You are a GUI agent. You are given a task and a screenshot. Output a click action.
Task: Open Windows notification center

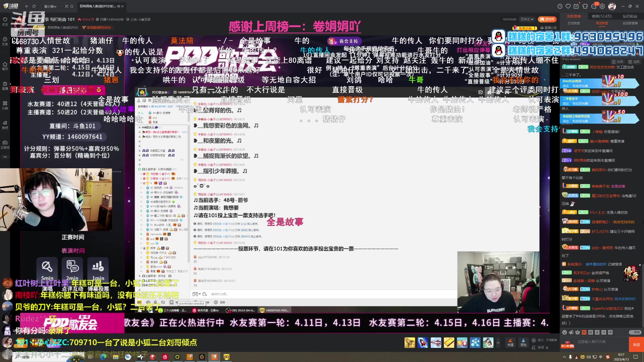point(635,357)
